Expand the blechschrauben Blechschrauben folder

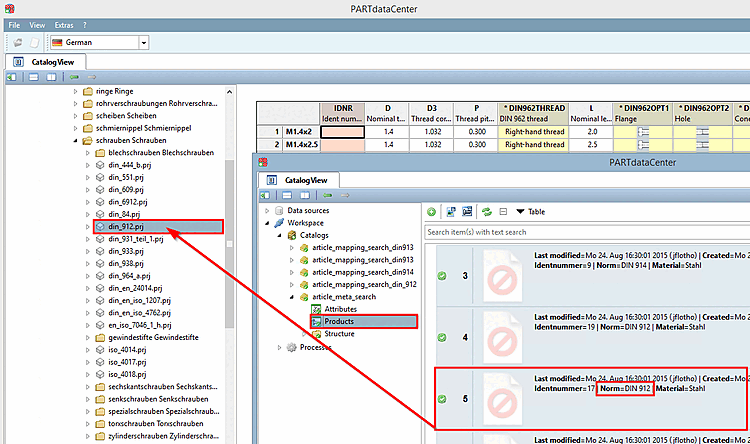pos(88,153)
